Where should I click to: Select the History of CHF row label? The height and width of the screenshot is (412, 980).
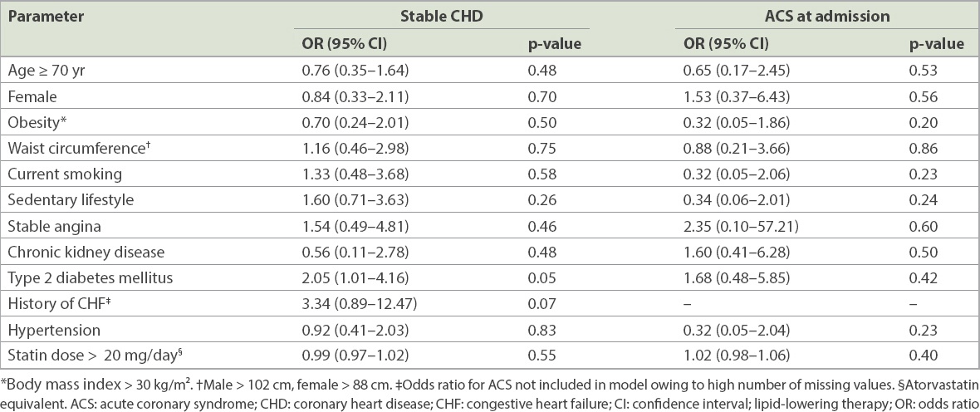[56, 303]
